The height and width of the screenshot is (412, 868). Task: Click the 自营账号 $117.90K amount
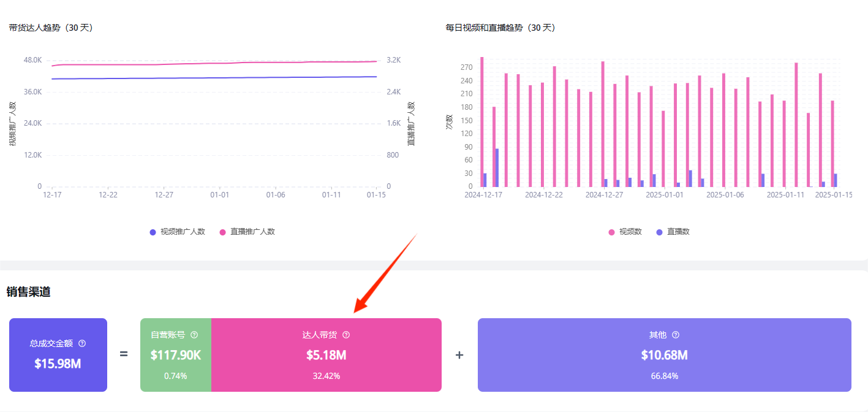pos(176,355)
